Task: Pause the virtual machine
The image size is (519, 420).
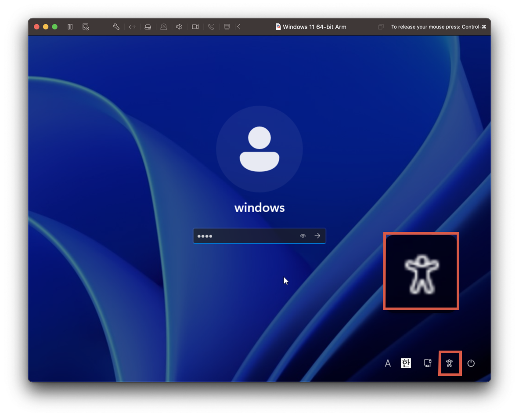Action: click(70, 27)
